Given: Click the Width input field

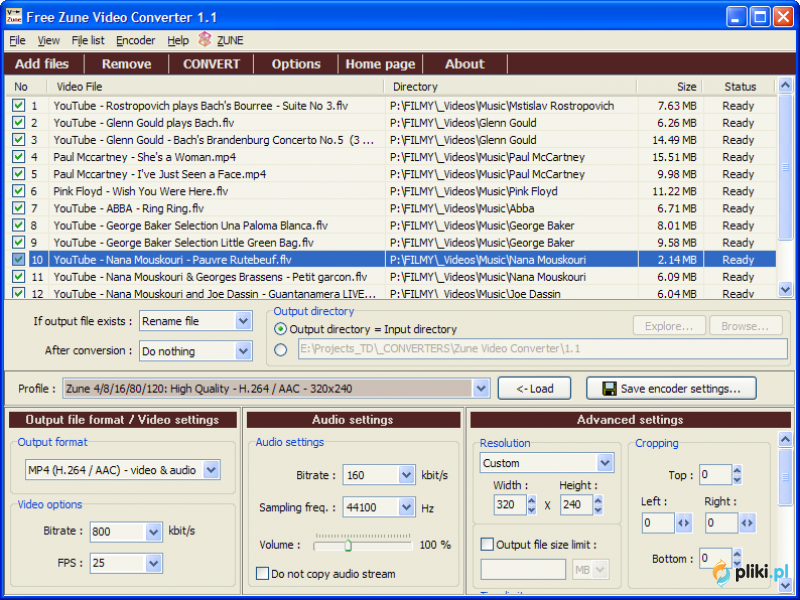Looking at the screenshot, I should [510, 505].
